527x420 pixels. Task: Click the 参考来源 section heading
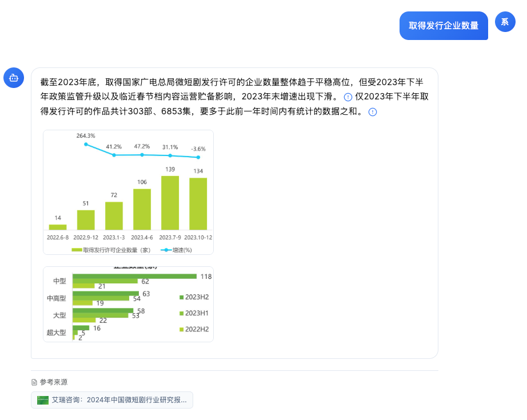tap(53, 382)
